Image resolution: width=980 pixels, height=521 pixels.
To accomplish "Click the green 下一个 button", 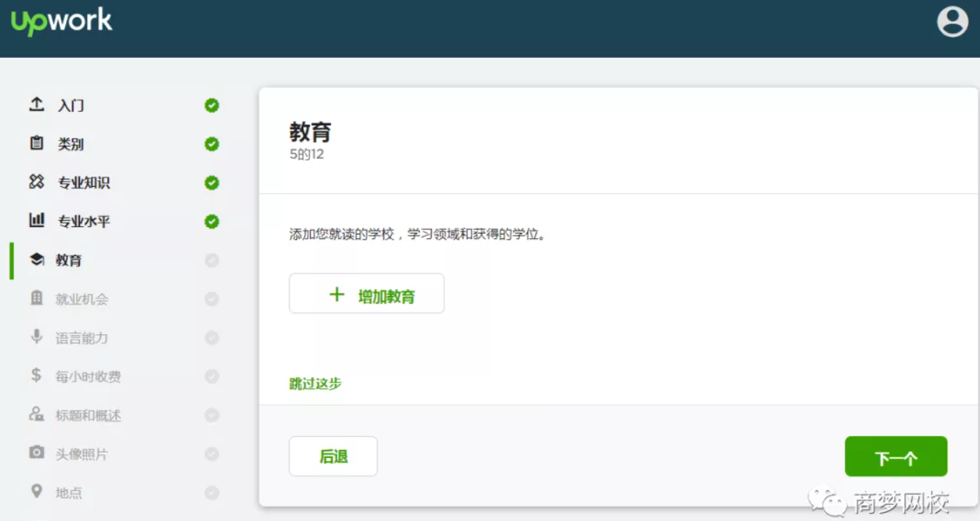I will pyautogui.click(x=896, y=456).
